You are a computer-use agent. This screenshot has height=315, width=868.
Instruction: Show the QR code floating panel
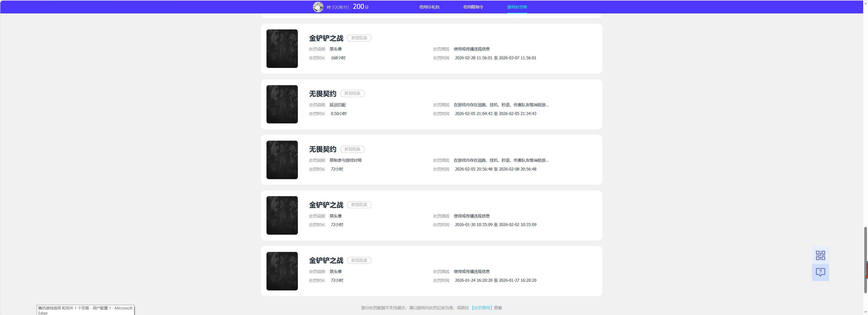point(820,255)
